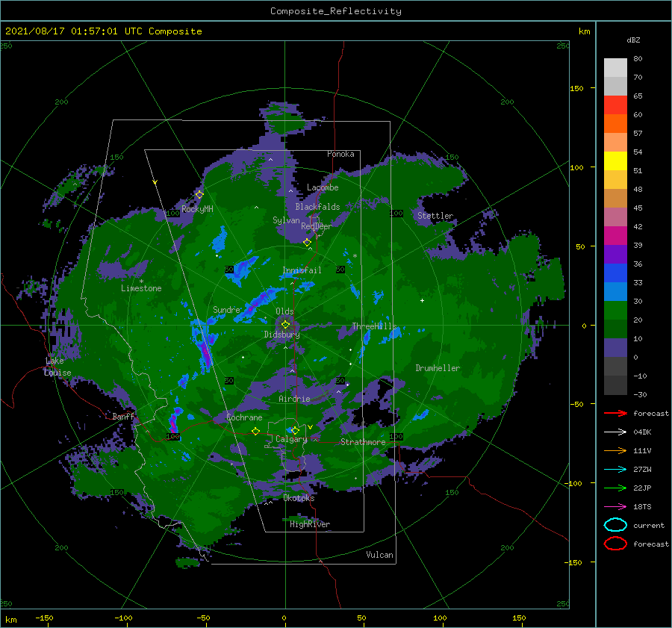The width and height of the screenshot is (672, 628).
Task: Click the HighRiver city label
Action: (310, 524)
